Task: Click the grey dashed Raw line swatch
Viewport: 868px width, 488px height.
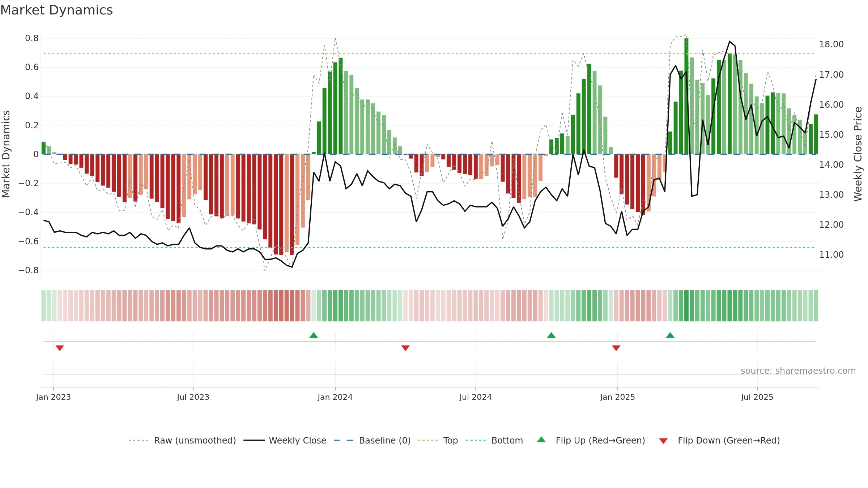Action: click(139, 440)
